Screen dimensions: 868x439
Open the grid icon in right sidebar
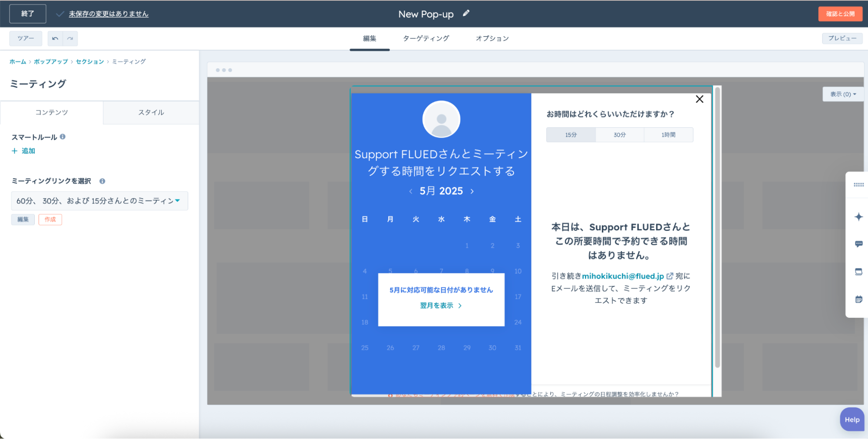point(858,185)
